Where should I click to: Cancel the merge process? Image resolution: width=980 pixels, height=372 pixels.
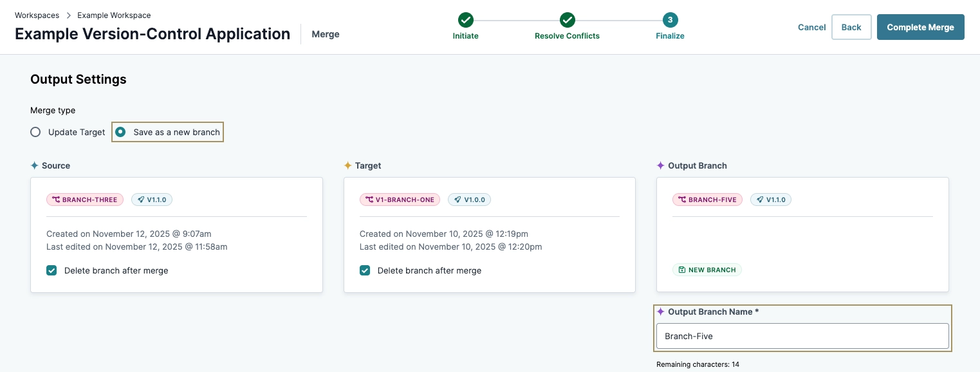coord(811,27)
